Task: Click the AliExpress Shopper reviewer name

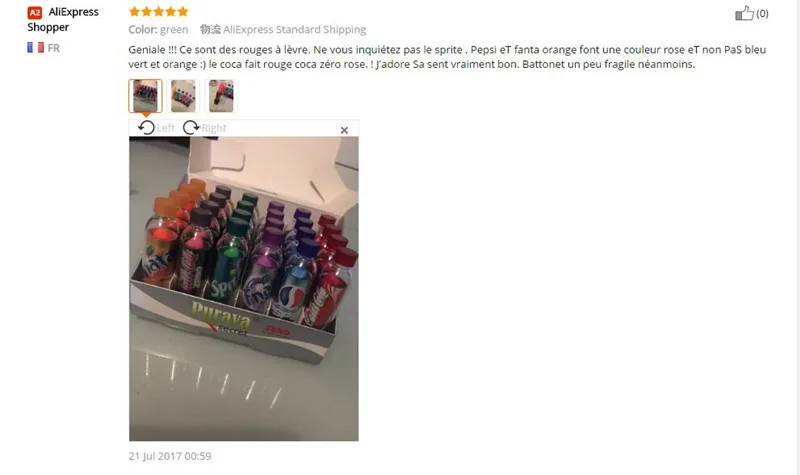Action: click(x=63, y=19)
